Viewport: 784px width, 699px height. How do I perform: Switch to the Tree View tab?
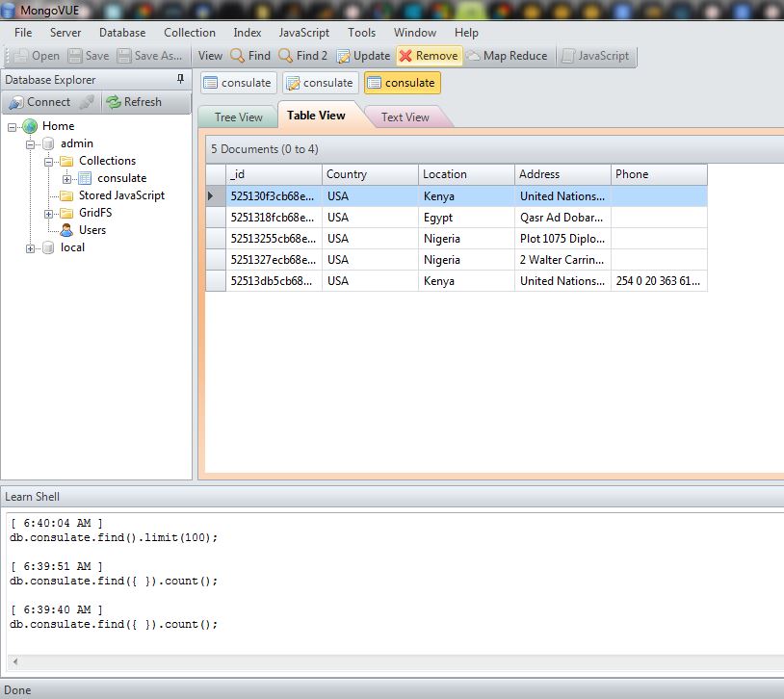238,117
